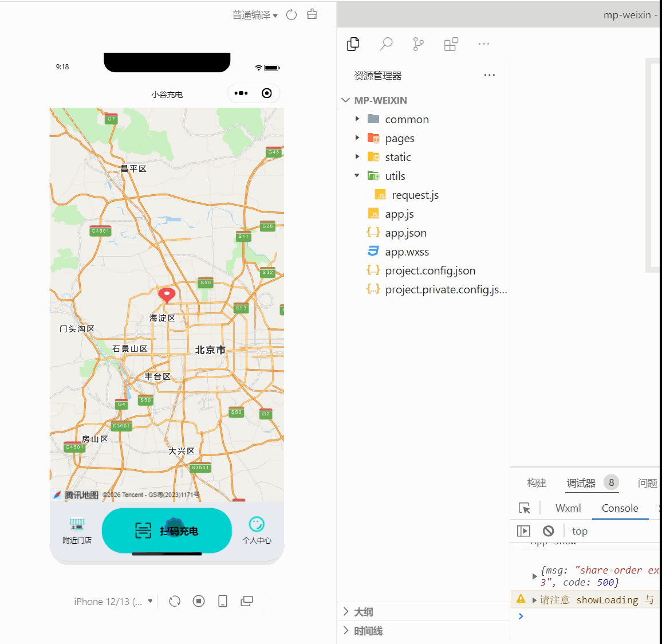Image resolution: width=662 pixels, height=644 pixels.
Task: Click the mini program close circle button
Action: pyautogui.click(x=267, y=93)
